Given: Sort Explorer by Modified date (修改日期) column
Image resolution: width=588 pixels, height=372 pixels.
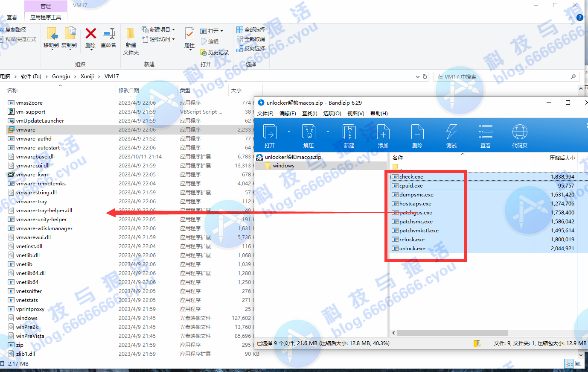Looking at the screenshot, I should (129, 90).
